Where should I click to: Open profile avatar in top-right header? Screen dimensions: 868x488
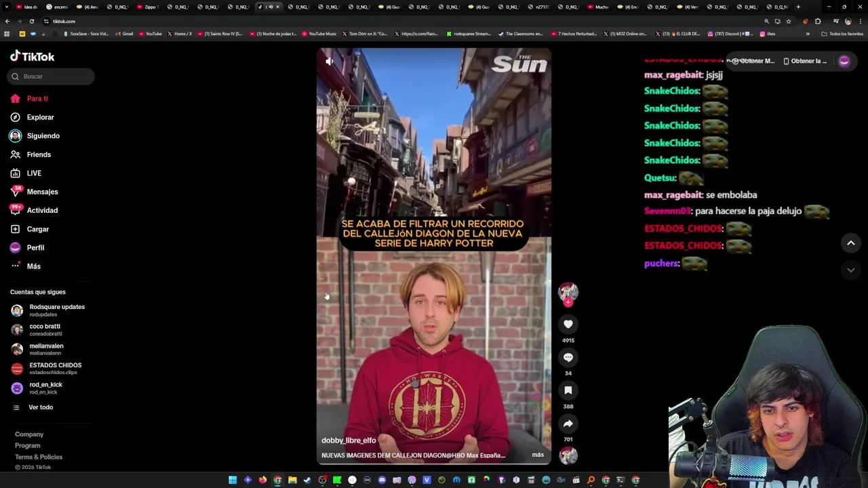[x=844, y=61]
